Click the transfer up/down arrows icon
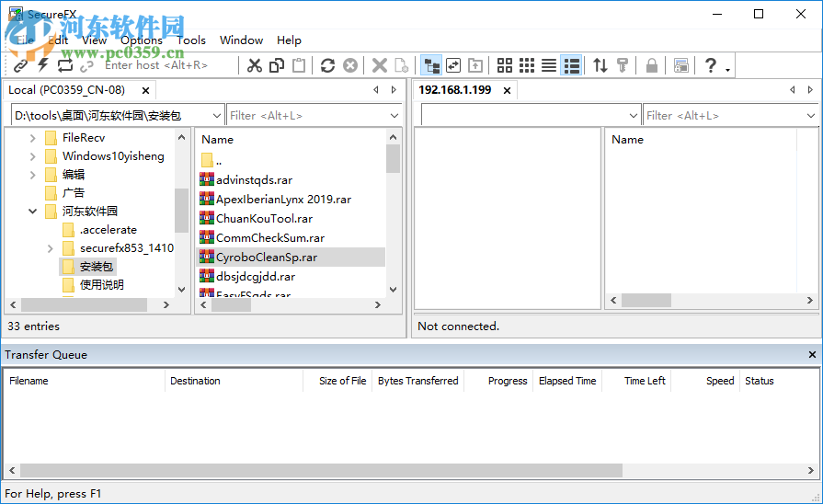 pyautogui.click(x=600, y=65)
